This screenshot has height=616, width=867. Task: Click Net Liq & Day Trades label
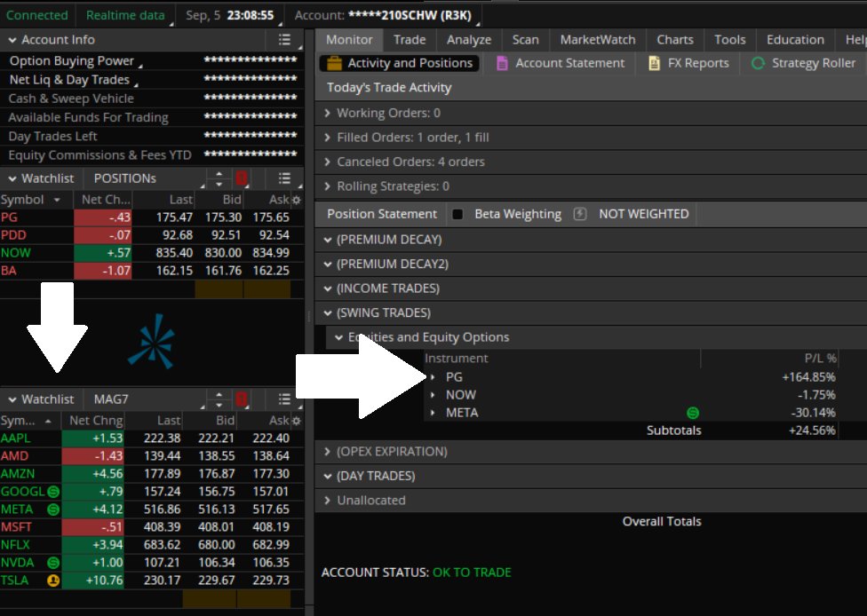[x=69, y=80]
